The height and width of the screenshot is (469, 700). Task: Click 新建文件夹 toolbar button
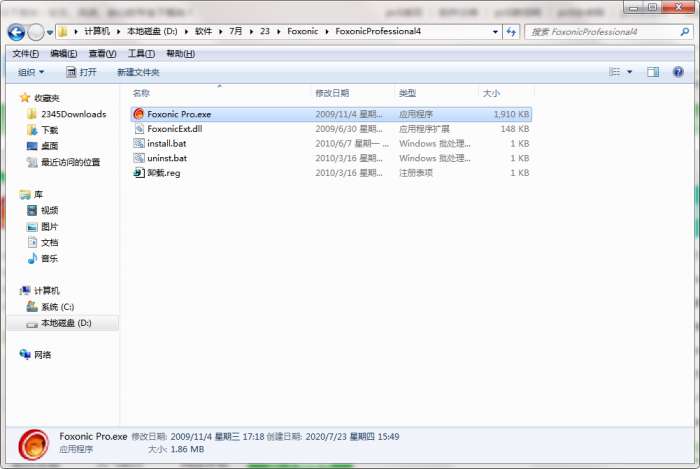click(138, 72)
